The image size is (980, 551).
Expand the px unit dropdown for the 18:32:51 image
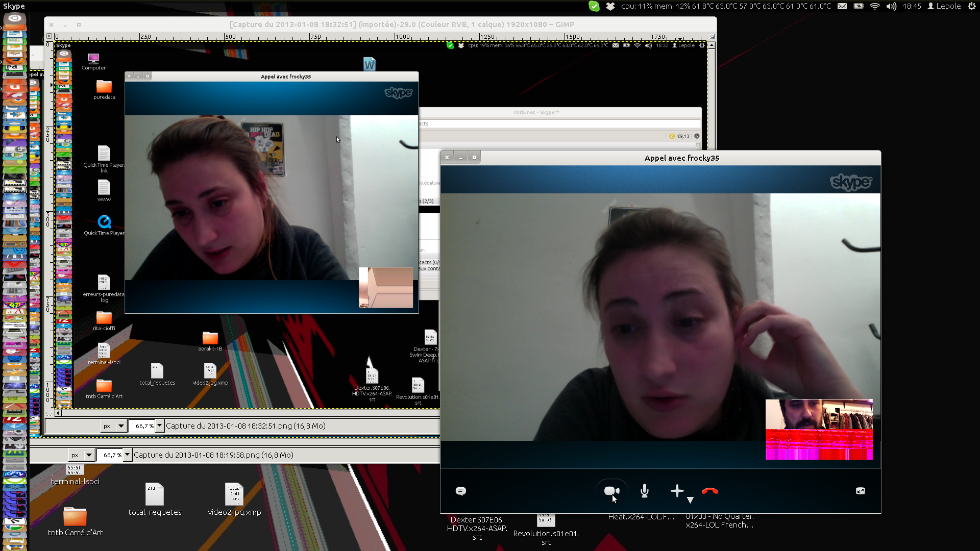(121, 425)
